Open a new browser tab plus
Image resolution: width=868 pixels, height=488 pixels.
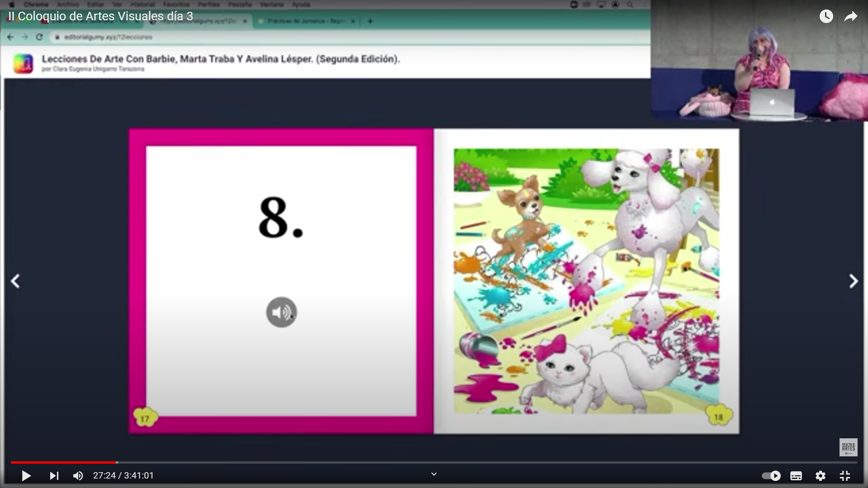(x=370, y=21)
